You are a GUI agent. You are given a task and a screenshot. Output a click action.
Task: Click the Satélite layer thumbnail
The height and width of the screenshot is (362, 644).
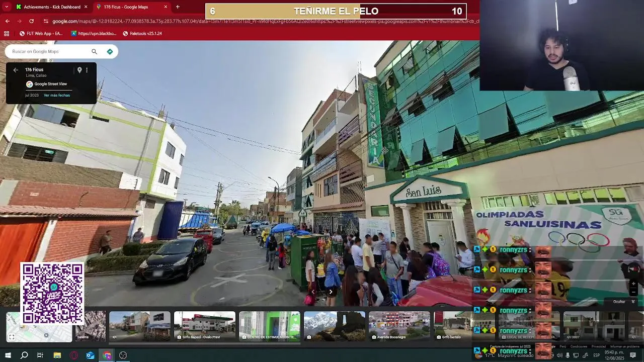point(91,326)
